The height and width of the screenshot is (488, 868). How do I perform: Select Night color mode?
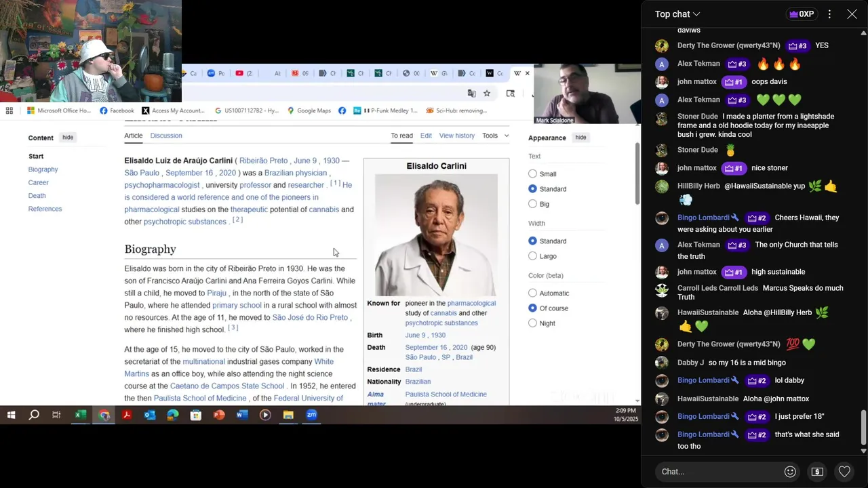tap(532, 323)
